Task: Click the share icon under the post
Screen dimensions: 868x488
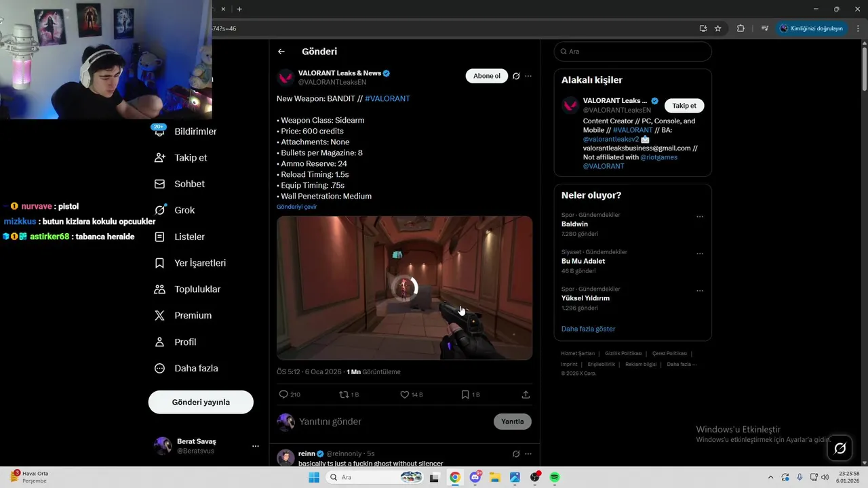Action: point(526,394)
